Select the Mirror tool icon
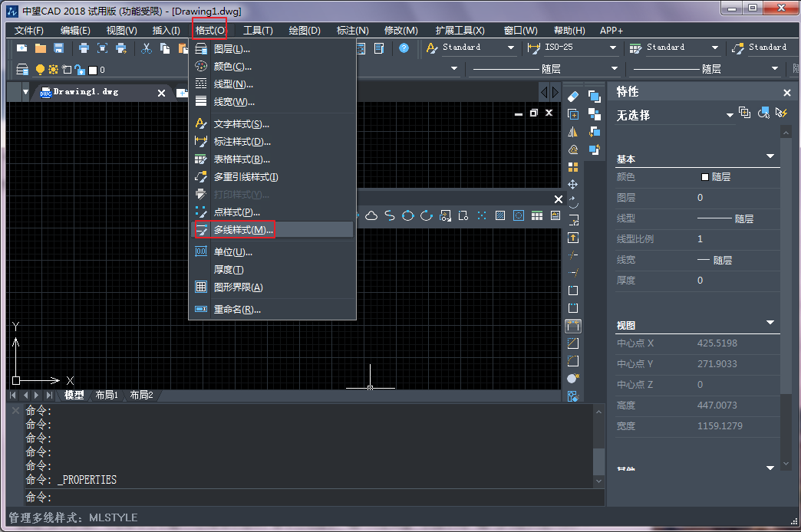801x532 pixels. point(572,132)
